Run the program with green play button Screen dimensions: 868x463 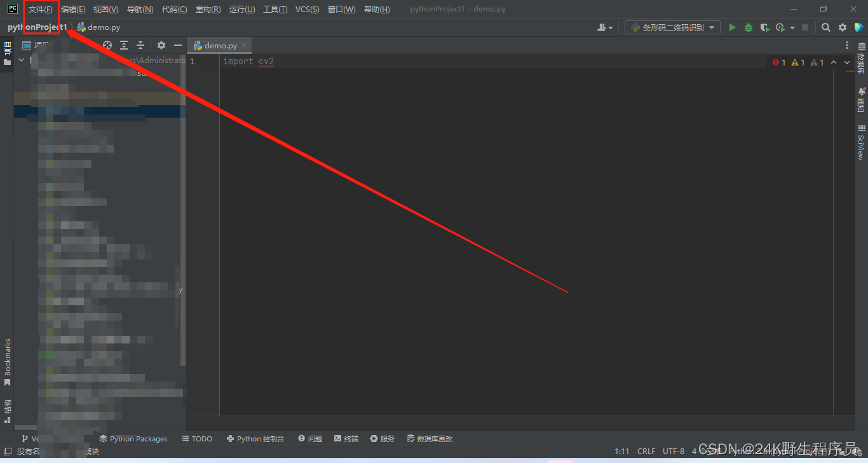point(732,27)
